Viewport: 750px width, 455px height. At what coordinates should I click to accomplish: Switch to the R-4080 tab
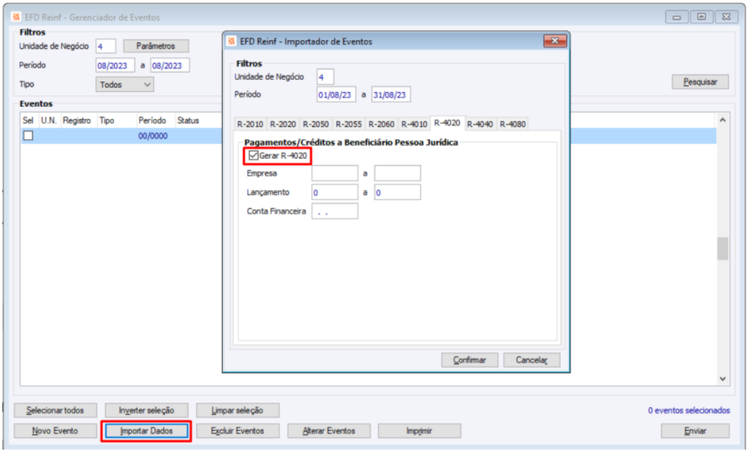point(513,124)
